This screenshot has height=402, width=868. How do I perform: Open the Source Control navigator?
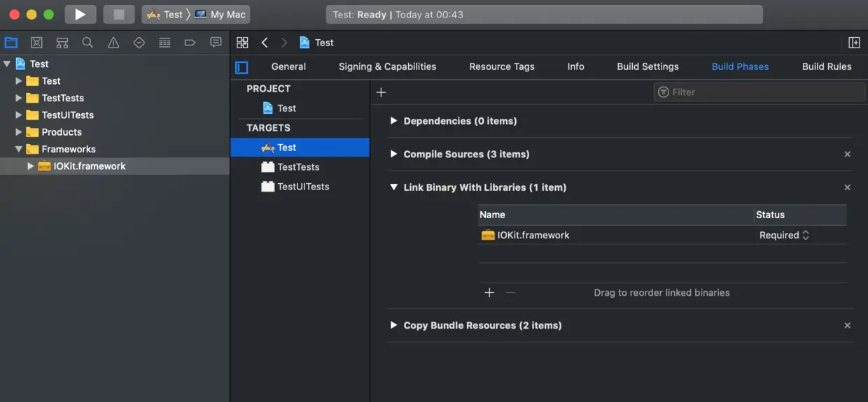(37, 43)
